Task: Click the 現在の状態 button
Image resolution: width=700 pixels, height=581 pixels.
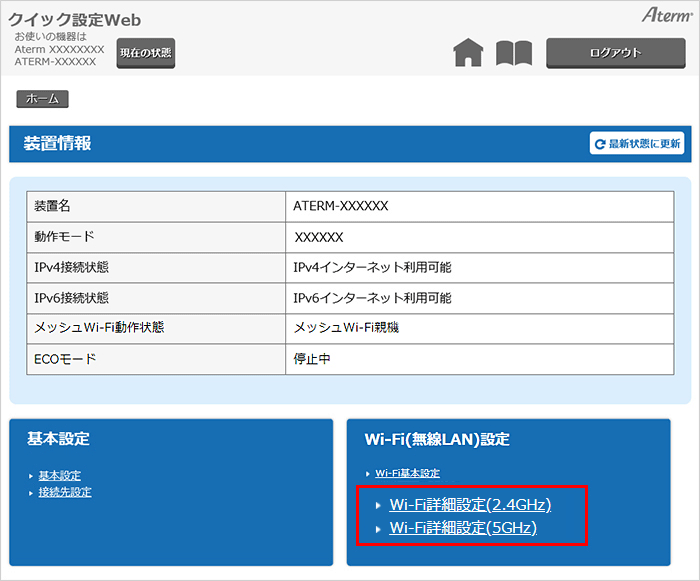Action: pyautogui.click(x=145, y=53)
